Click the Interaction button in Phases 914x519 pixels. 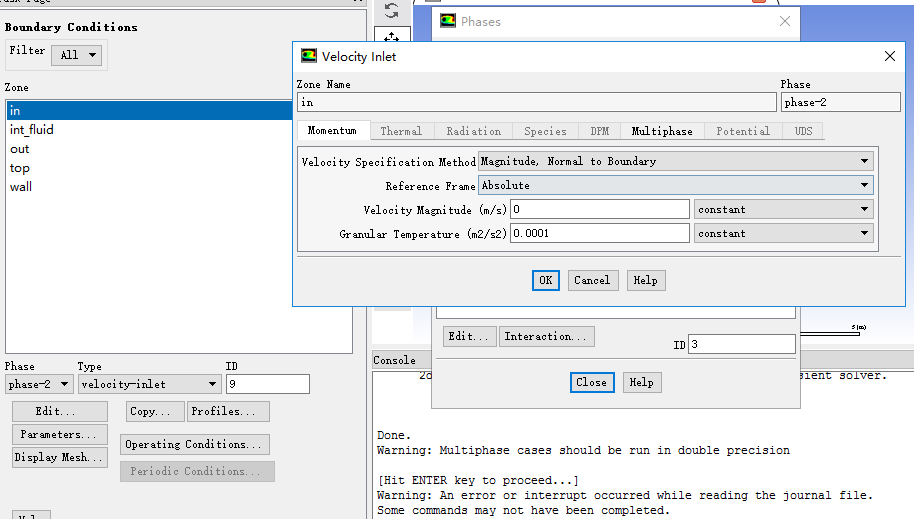(x=547, y=337)
